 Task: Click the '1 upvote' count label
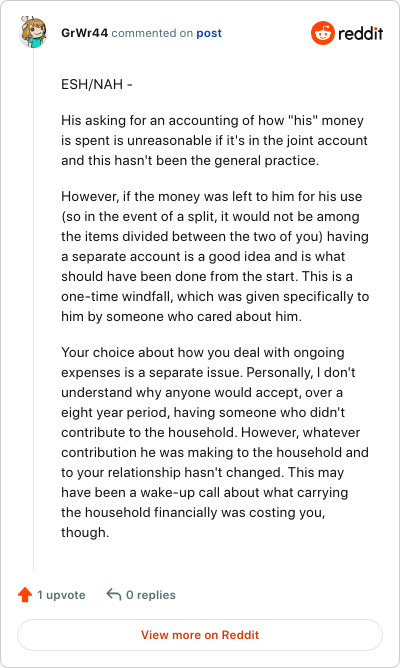click(61, 595)
